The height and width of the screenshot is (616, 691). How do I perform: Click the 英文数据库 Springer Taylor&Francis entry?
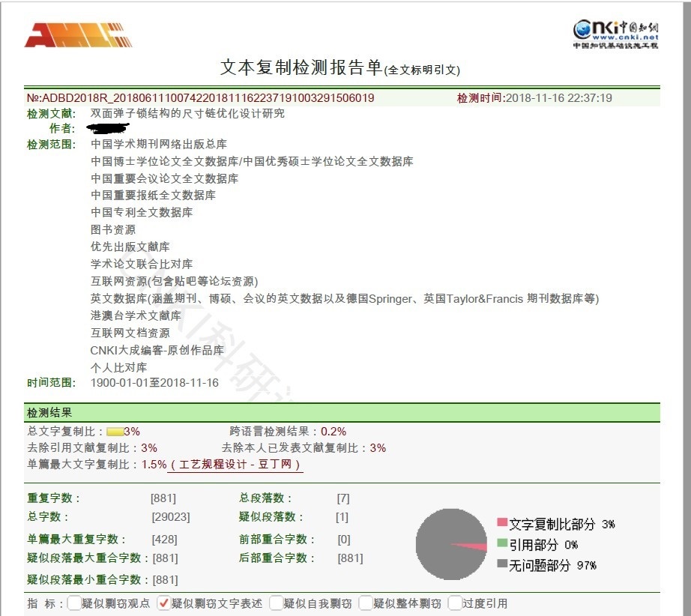click(x=345, y=299)
